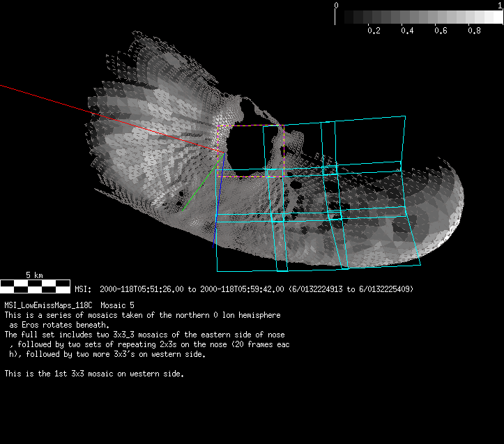Click line 'This is a series of mosaics'
This screenshot has height=444, width=504.
click(143, 315)
